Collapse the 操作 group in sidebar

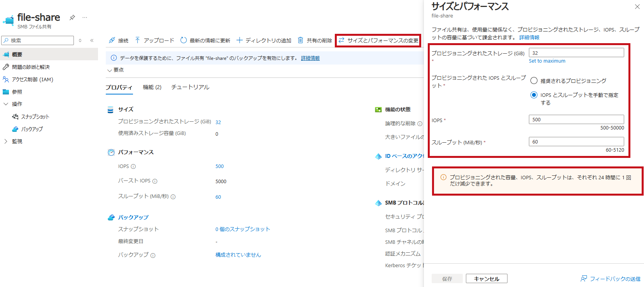[x=6, y=104]
